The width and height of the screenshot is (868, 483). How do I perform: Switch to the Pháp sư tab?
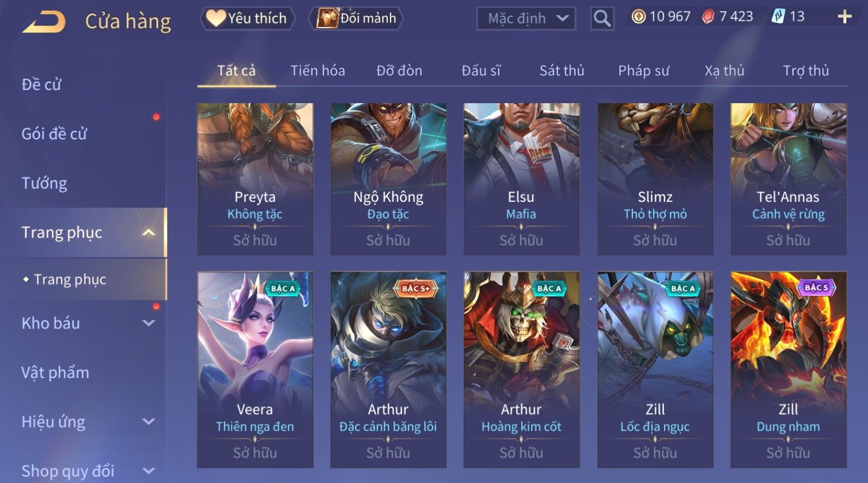pyautogui.click(x=643, y=71)
